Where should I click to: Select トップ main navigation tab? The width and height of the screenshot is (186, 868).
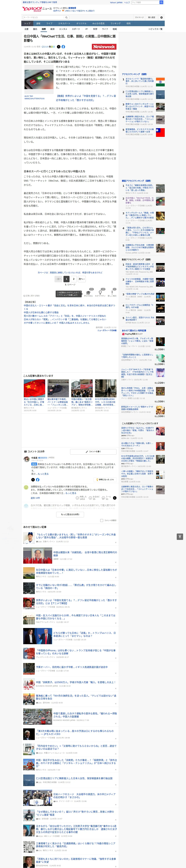pyautogui.click(x=27, y=23)
